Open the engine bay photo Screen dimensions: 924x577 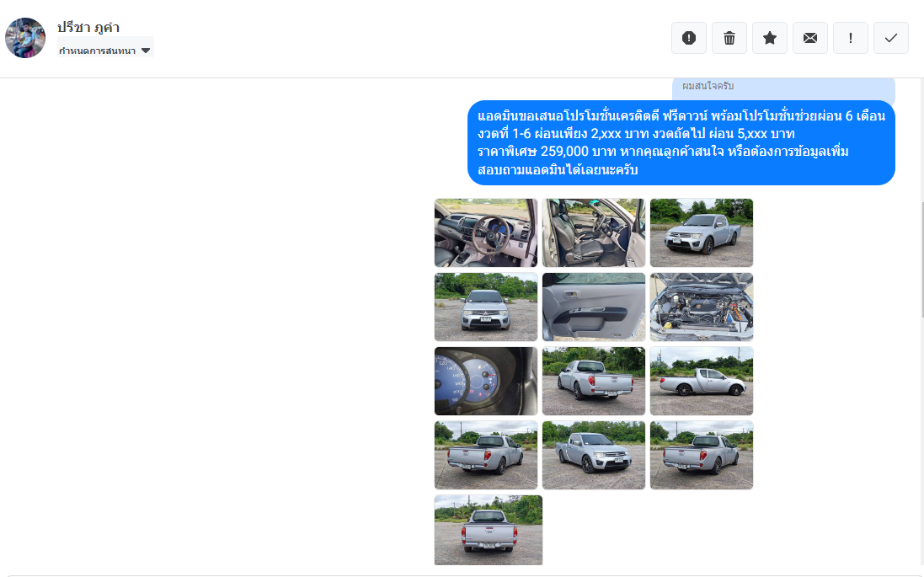[x=702, y=307]
